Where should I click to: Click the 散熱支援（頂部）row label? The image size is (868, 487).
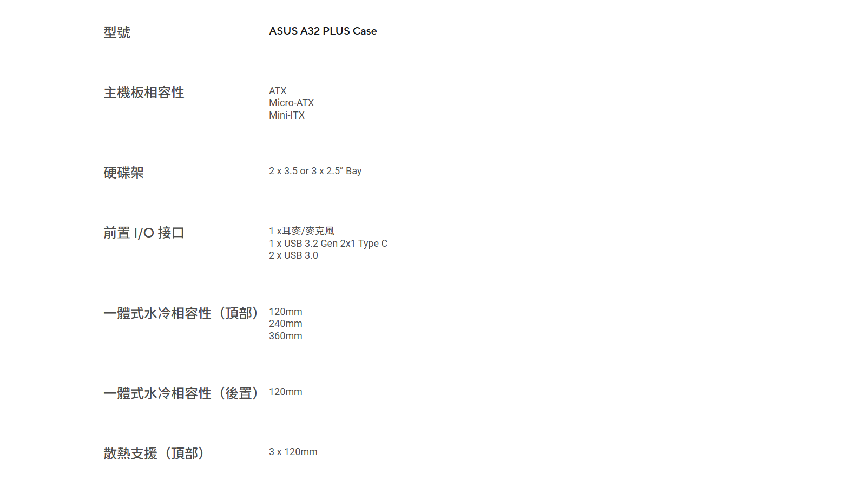(x=154, y=453)
